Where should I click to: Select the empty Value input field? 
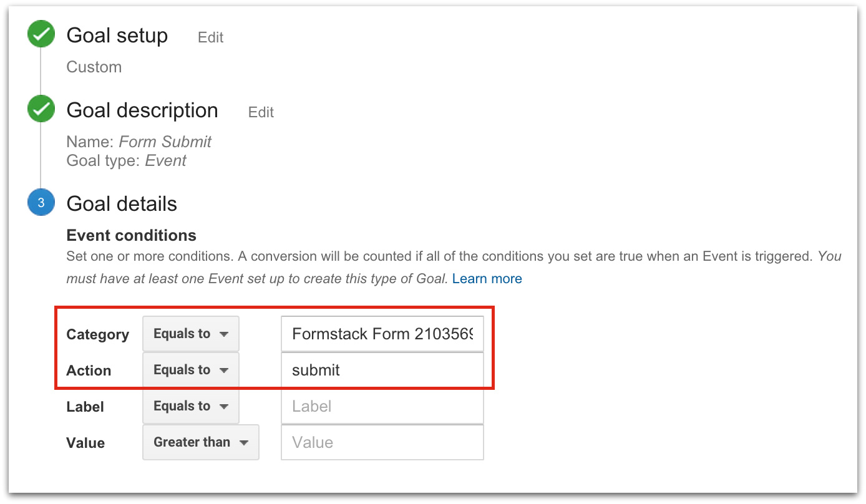pos(382,442)
